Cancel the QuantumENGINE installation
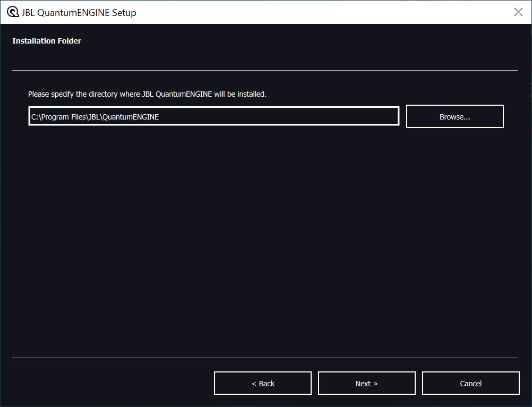 (470, 383)
